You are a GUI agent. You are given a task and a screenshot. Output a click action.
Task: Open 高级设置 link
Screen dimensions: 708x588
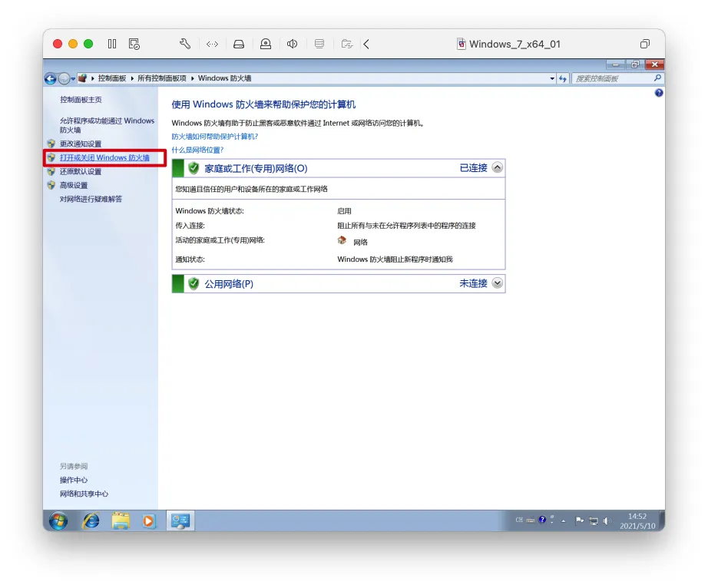pos(74,186)
